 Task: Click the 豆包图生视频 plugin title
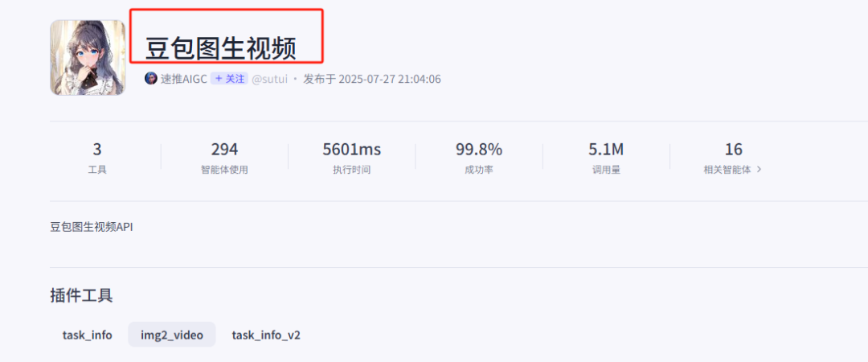pos(221,49)
